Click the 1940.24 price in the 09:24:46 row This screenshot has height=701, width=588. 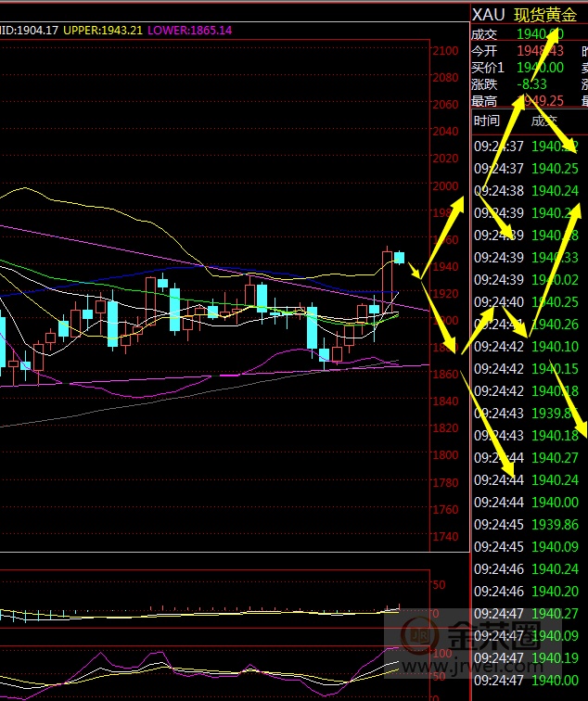555,569
